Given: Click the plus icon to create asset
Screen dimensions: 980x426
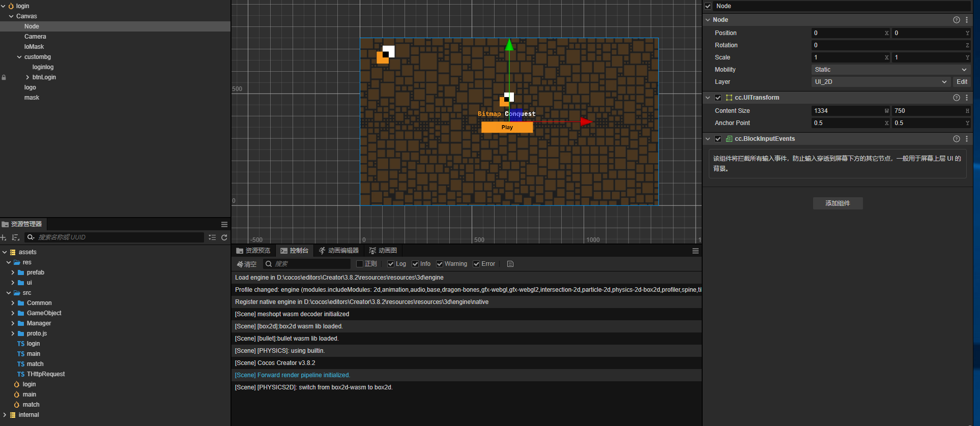Looking at the screenshot, I should coord(4,237).
